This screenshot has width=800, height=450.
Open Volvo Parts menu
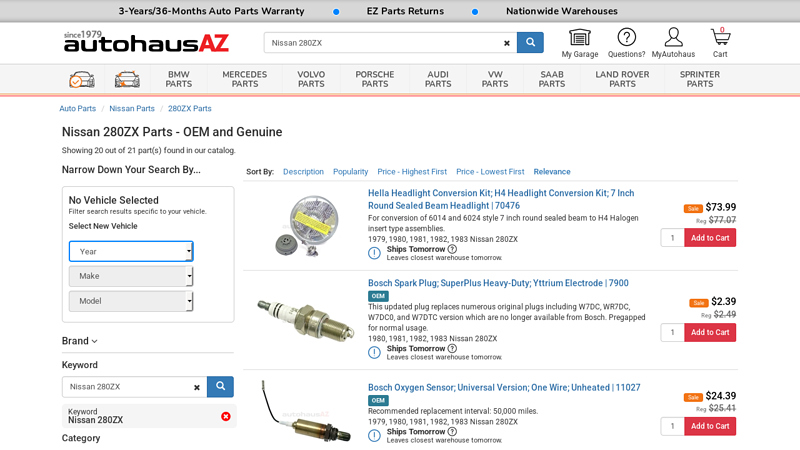311,79
